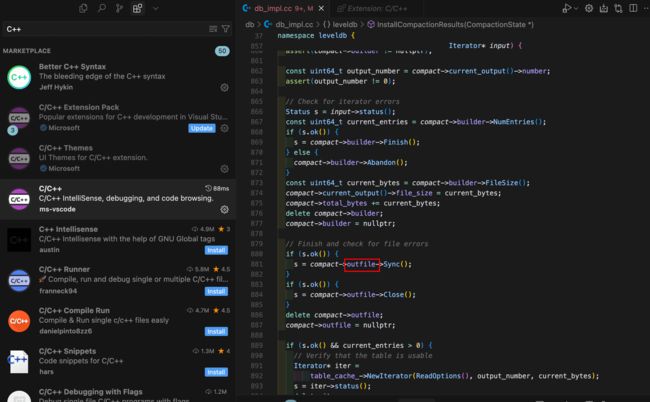Install the C/C++ Compile Run extension
The image size is (650, 402).
click(216, 331)
